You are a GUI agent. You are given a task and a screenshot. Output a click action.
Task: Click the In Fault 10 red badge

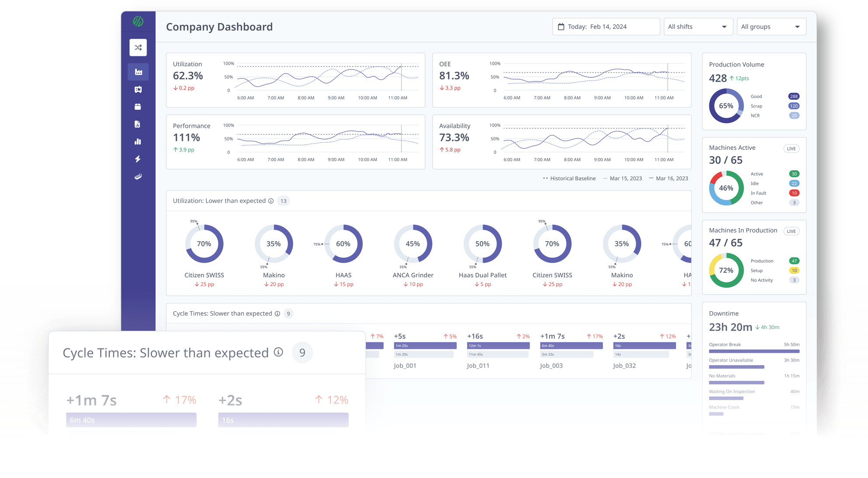[794, 193]
